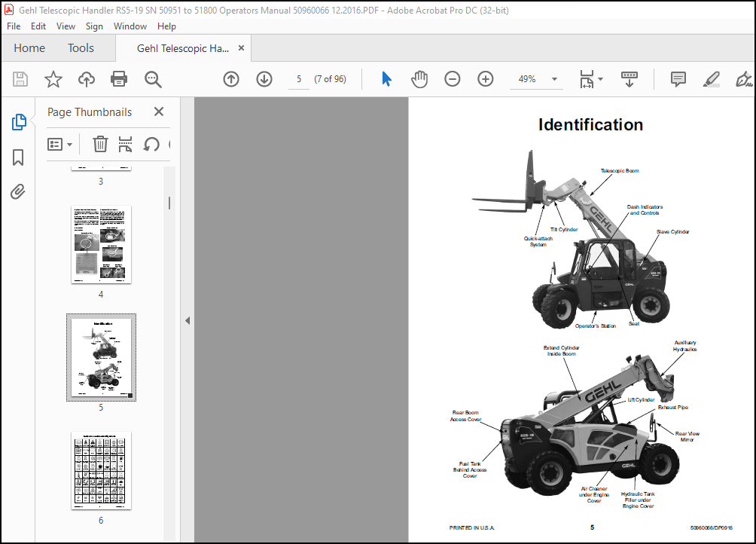
Task: Add this file to starred favorites
Action: [x=53, y=79]
